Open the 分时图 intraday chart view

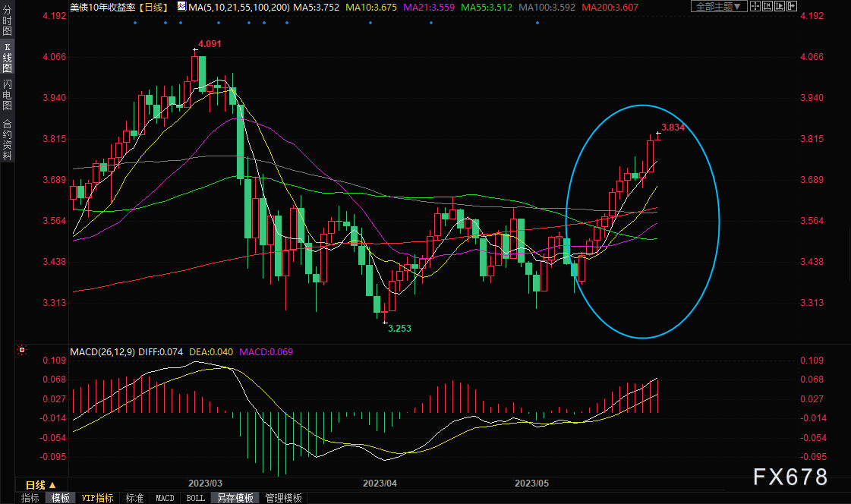tap(7, 22)
